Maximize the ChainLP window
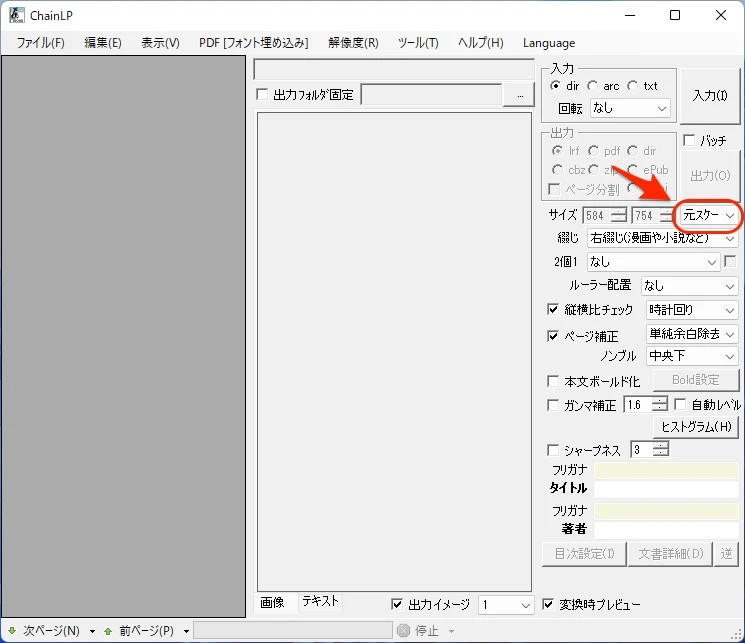The width and height of the screenshot is (745, 643). (x=675, y=15)
